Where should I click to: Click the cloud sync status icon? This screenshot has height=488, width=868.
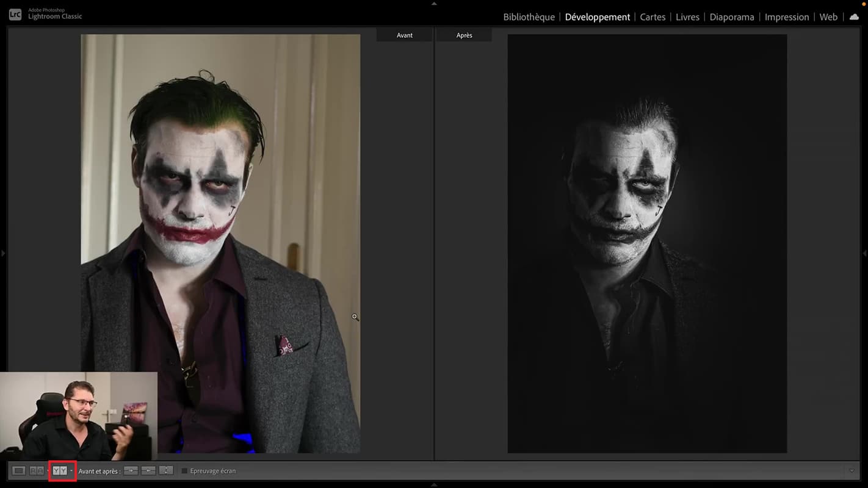click(x=855, y=17)
